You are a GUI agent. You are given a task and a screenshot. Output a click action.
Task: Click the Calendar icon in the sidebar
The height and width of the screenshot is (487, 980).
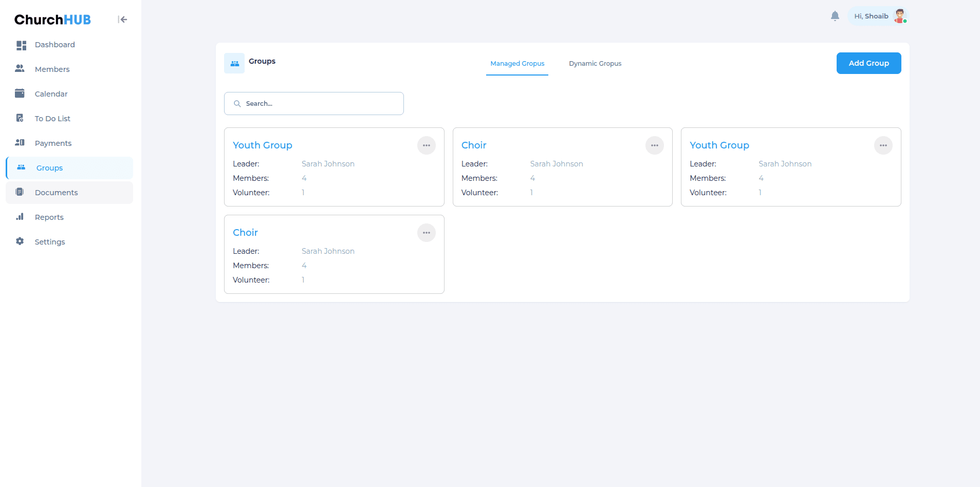tap(20, 93)
